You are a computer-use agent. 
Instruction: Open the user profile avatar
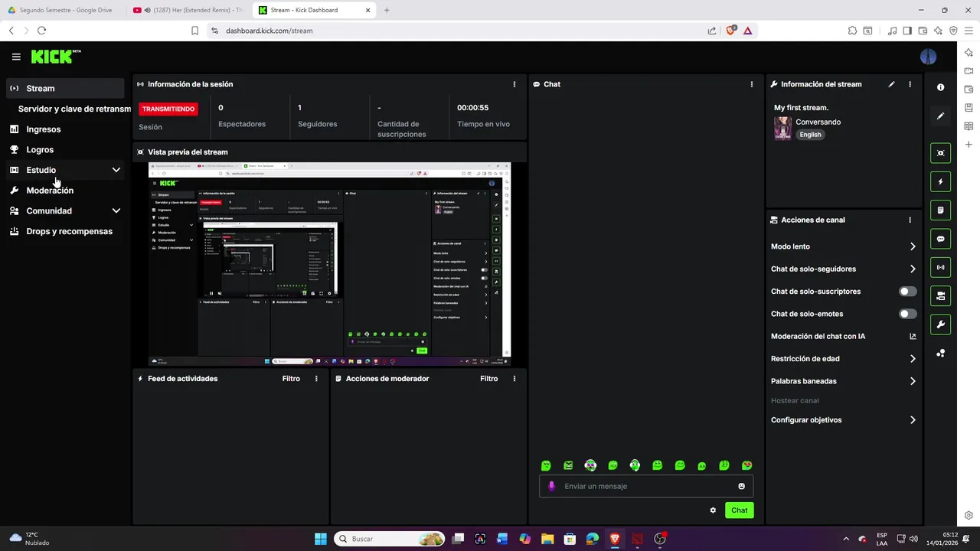pos(928,57)
